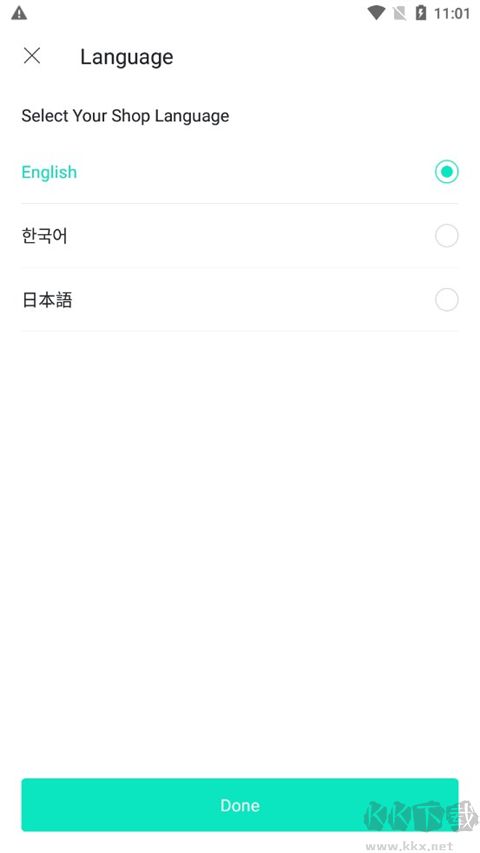
Task: Select the 日本語 radio button
Action: (447, 300)
